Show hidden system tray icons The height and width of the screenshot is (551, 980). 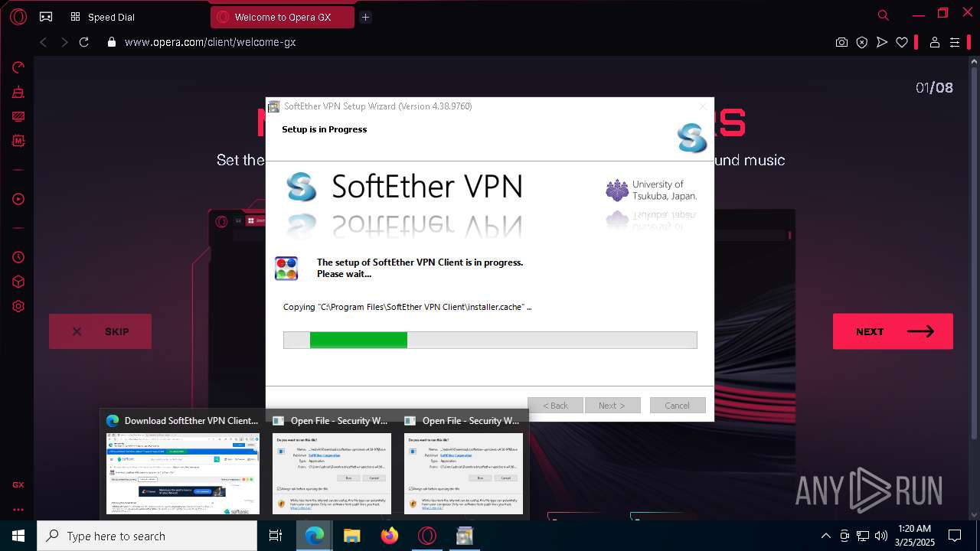tap(825, 536)
